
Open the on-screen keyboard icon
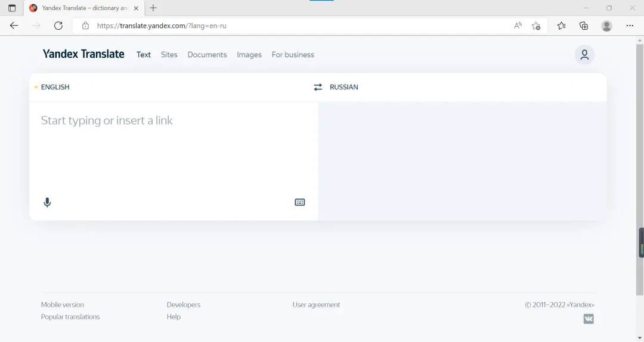(x=300, y=202)
